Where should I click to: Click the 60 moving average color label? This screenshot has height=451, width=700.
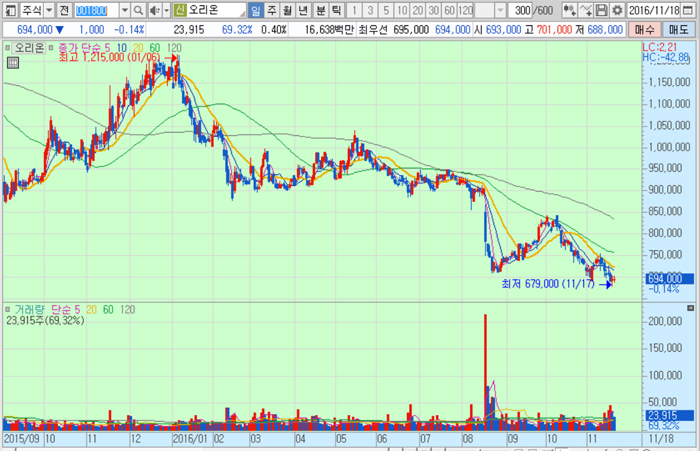tap(155, 48)
